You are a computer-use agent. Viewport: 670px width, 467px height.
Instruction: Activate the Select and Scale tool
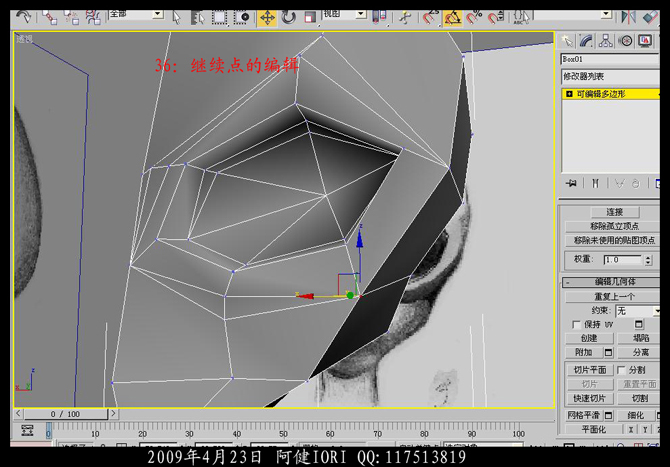click(310, 18)
